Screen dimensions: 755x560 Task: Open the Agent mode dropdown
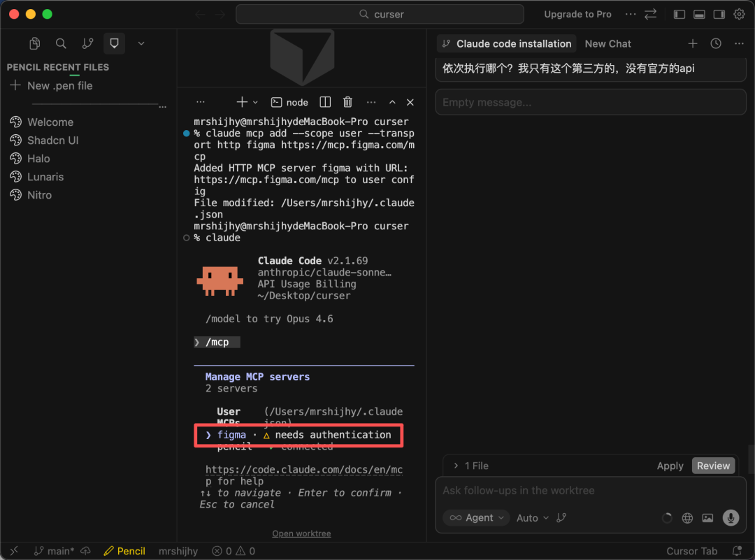pos(476,517)
